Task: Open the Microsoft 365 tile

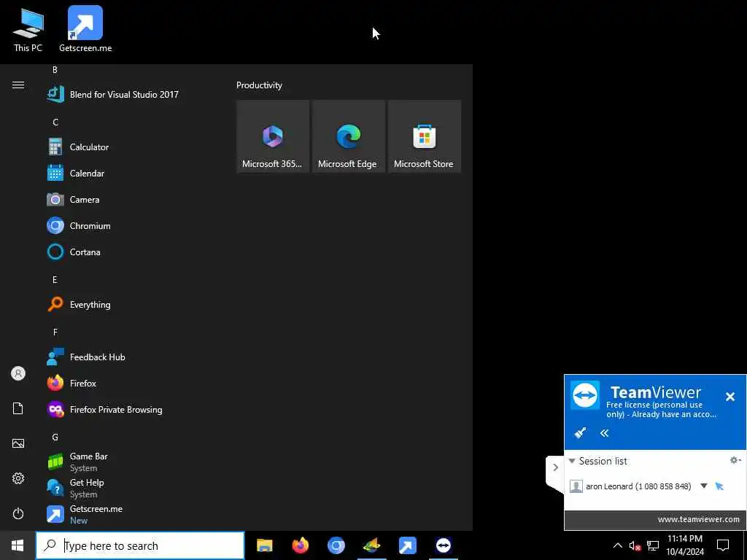Action: 273,136
